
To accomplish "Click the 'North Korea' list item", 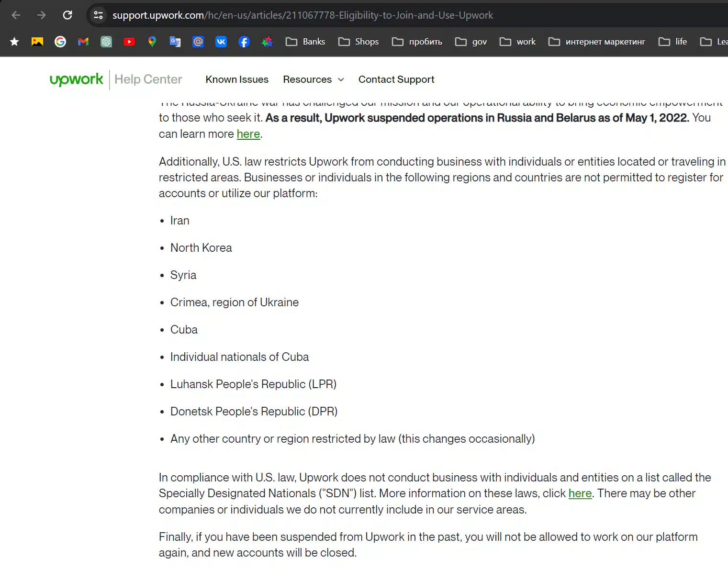I will [x=201, y=248].
